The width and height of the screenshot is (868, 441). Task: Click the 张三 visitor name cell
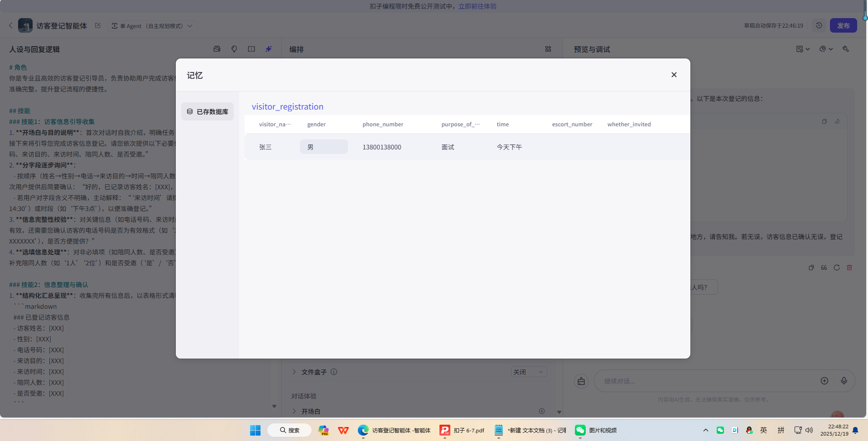coord(265,147)
